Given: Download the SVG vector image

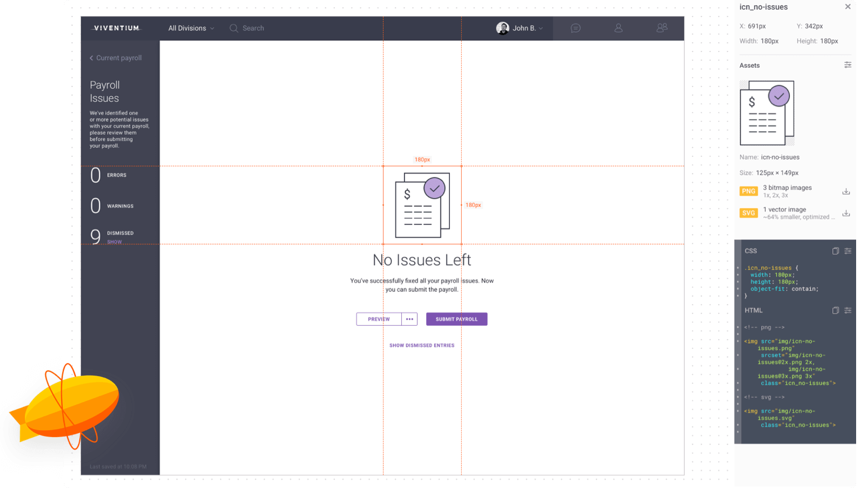Looking at the screenshot, I should pyautogui.click(x=846, y=213).
